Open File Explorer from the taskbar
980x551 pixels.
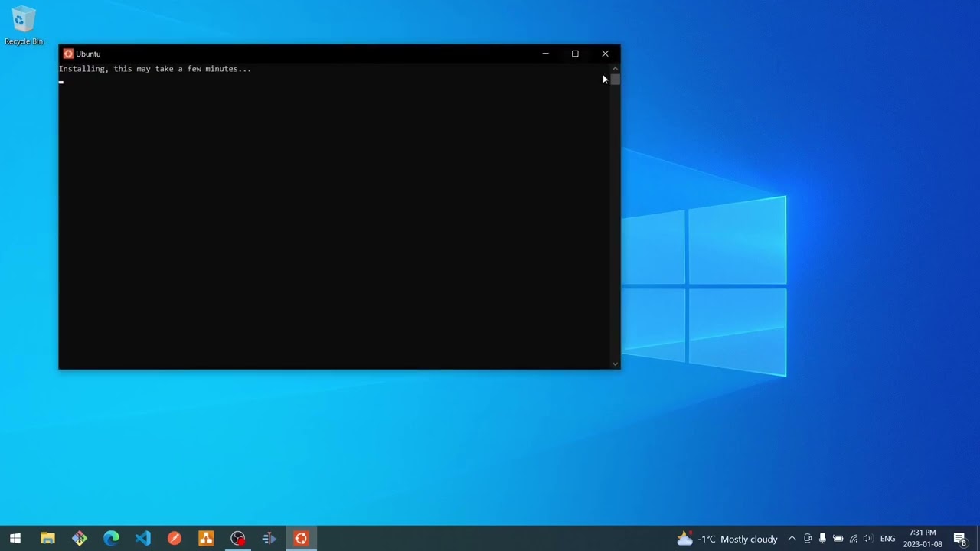pos(47,539)
